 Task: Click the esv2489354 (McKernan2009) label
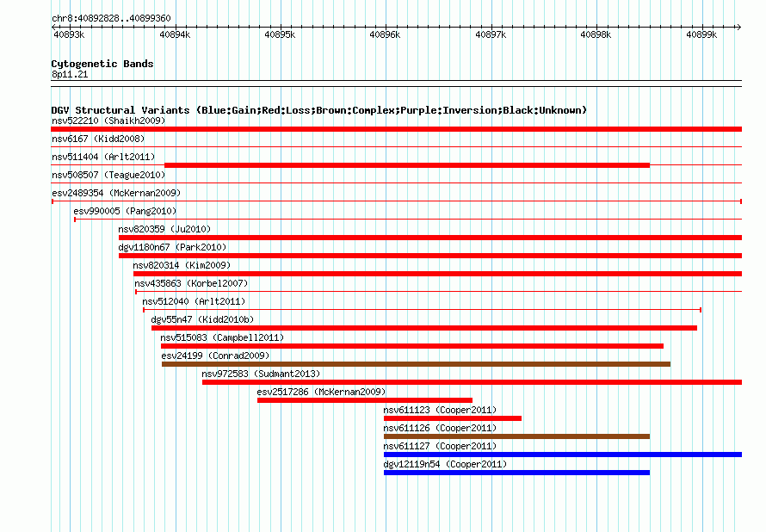[116, 193]
